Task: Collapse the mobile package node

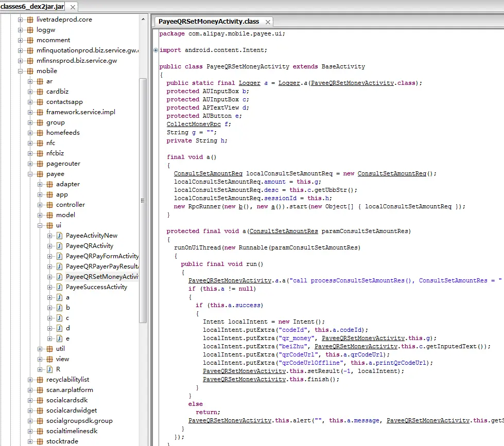Action: tap(20, 71)
